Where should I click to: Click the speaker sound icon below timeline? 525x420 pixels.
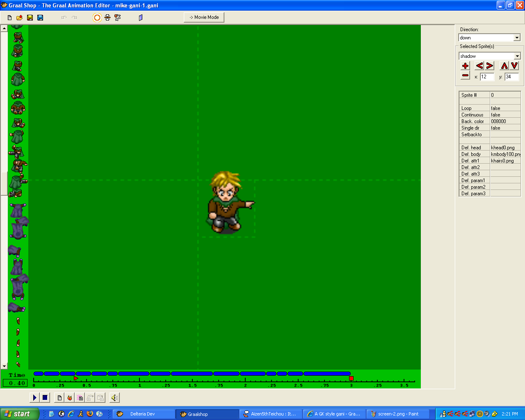tap(115, 397)
